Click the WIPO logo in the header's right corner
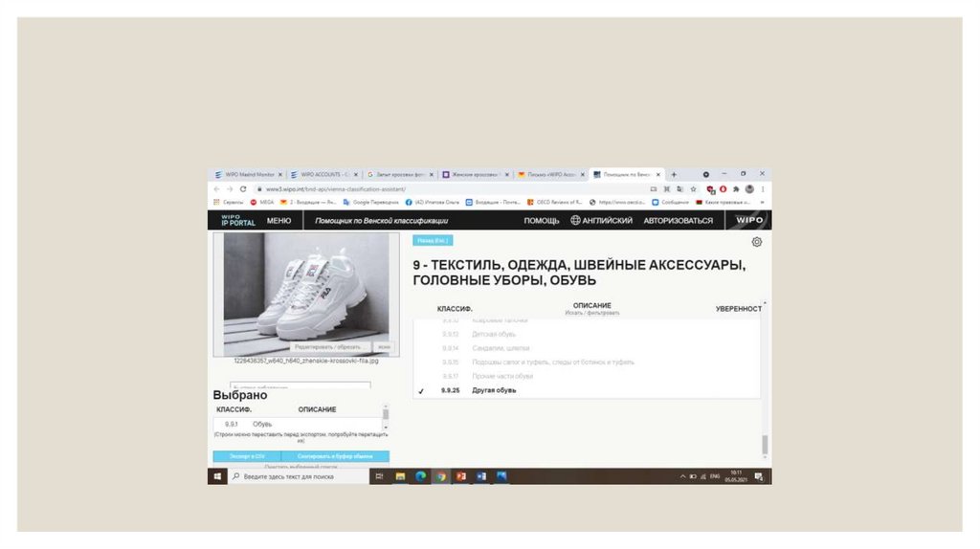This screenshot has height=549, width=980. tap(748, 220)
